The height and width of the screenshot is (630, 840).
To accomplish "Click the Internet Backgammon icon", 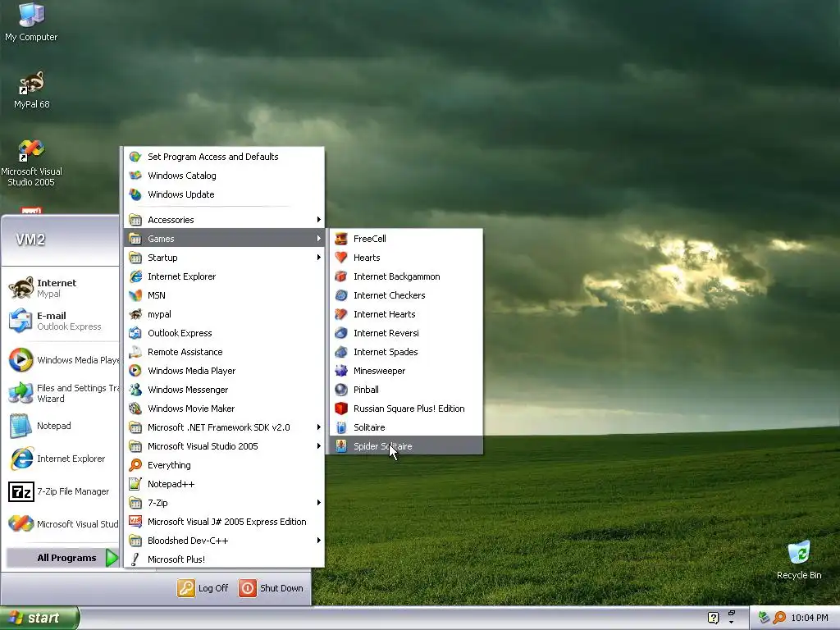I will pyautogui.click(x=341, y=276).
